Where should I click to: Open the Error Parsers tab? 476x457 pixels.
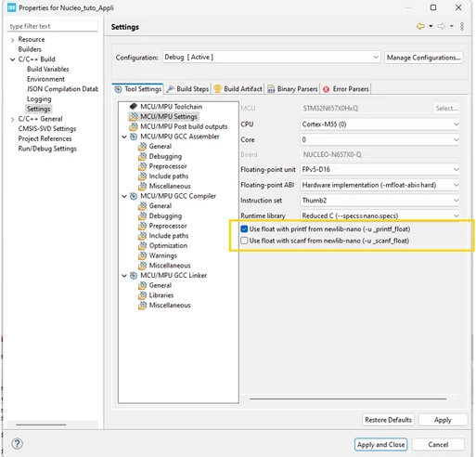346,89
